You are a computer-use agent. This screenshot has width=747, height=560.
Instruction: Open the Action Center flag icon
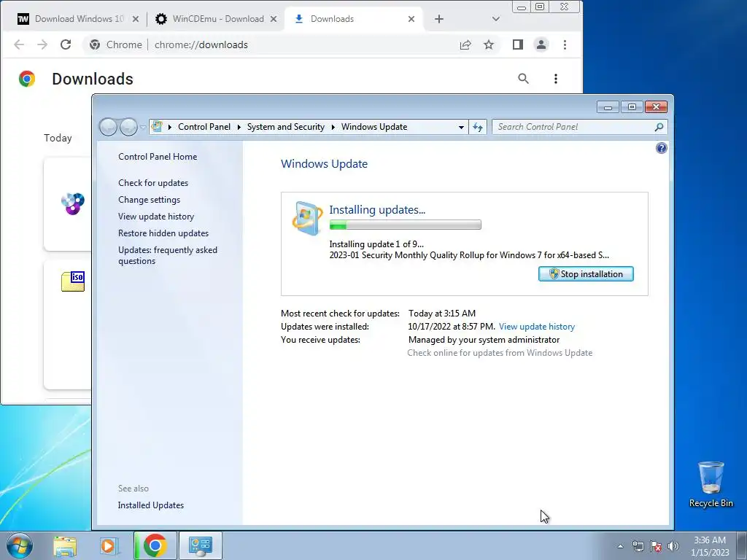(656, 546)
